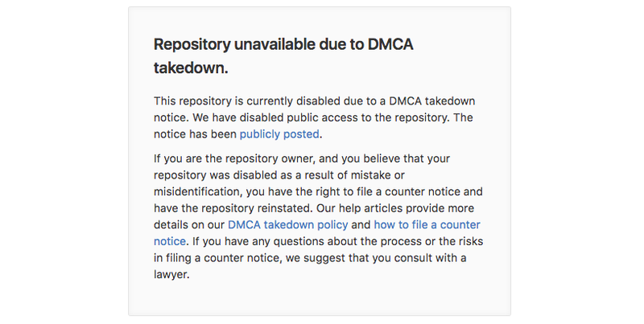Open the publicly posted notice link
The width and height of the screenshot is (644, 324).
tap(279, 134)
